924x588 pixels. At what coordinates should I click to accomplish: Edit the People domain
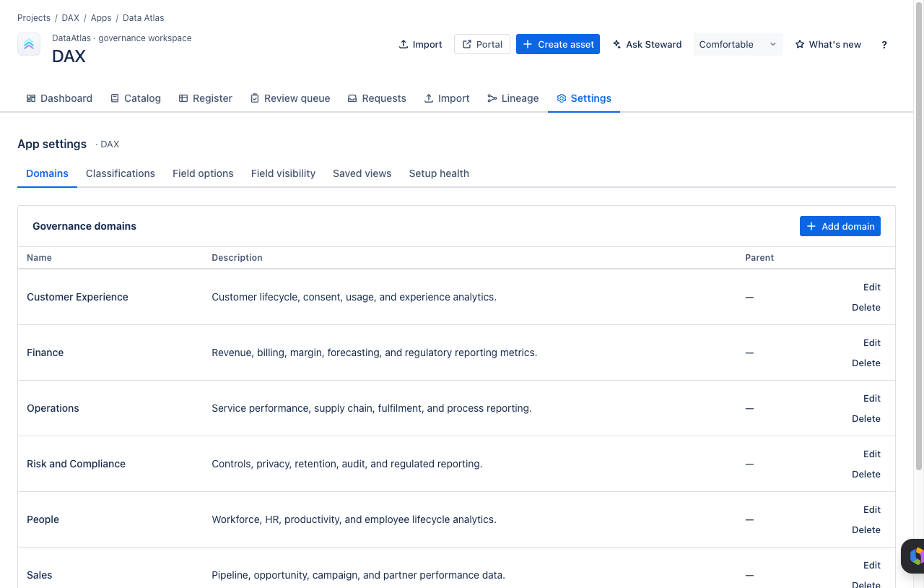point(872,509)
